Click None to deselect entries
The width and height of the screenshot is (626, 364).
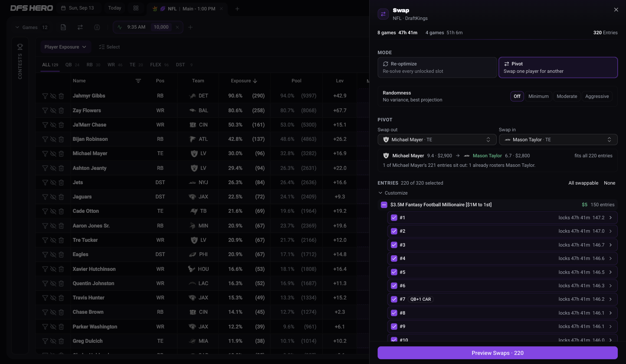click(x=610, y=183)
